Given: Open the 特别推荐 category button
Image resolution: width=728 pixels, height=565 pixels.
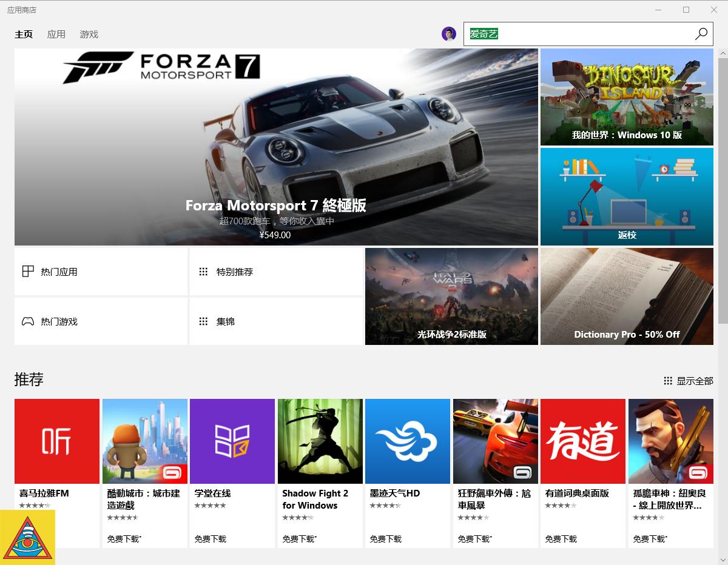Looking at the screenshot, I should [x=276, y=272].
